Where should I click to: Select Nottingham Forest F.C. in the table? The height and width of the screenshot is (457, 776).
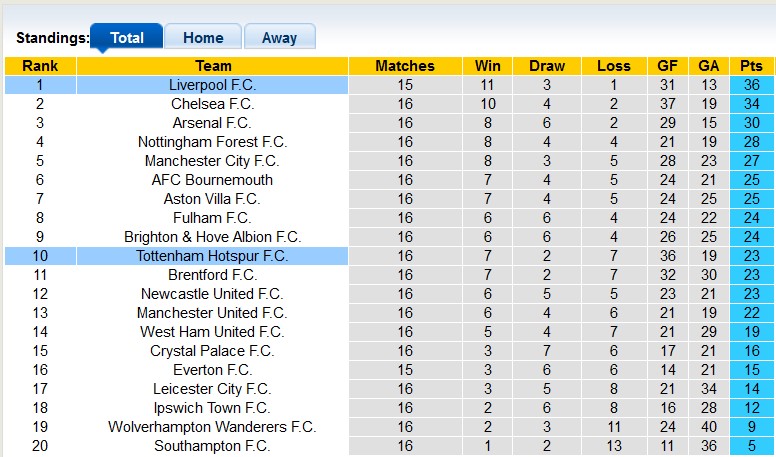click(x=212, y=142)
